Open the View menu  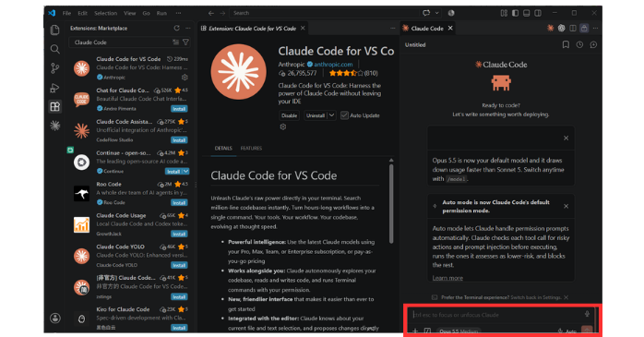point(130,13)
